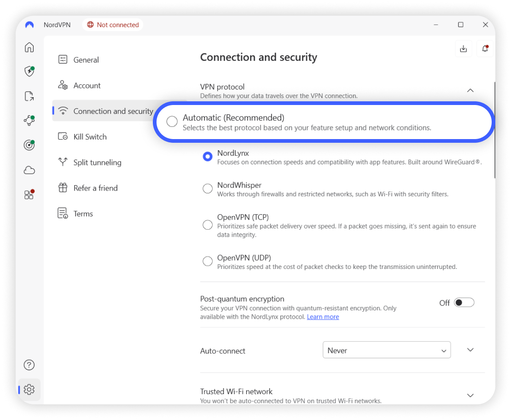
Task: Open the Auto-connect Never dropdown
Action: click(386, 350)
